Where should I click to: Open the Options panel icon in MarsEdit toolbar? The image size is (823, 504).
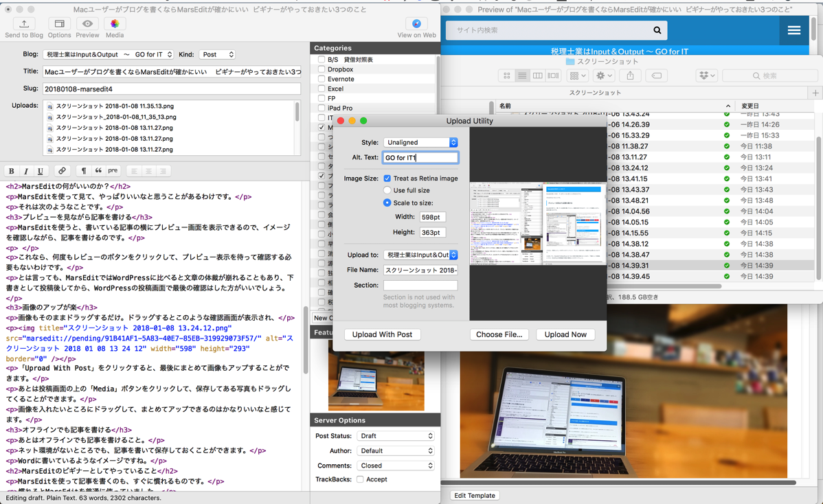[59, 24]
